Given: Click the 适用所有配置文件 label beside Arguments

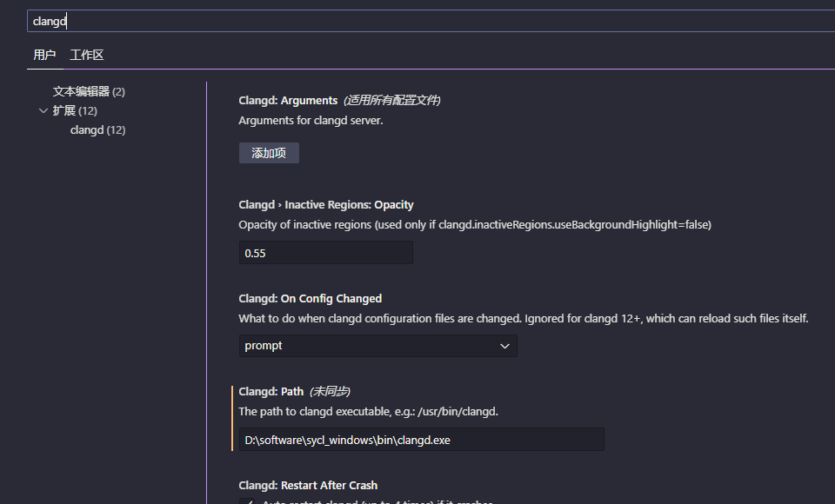Looking at the screenshot, I should pyautogui.click(x=392, y=101).
